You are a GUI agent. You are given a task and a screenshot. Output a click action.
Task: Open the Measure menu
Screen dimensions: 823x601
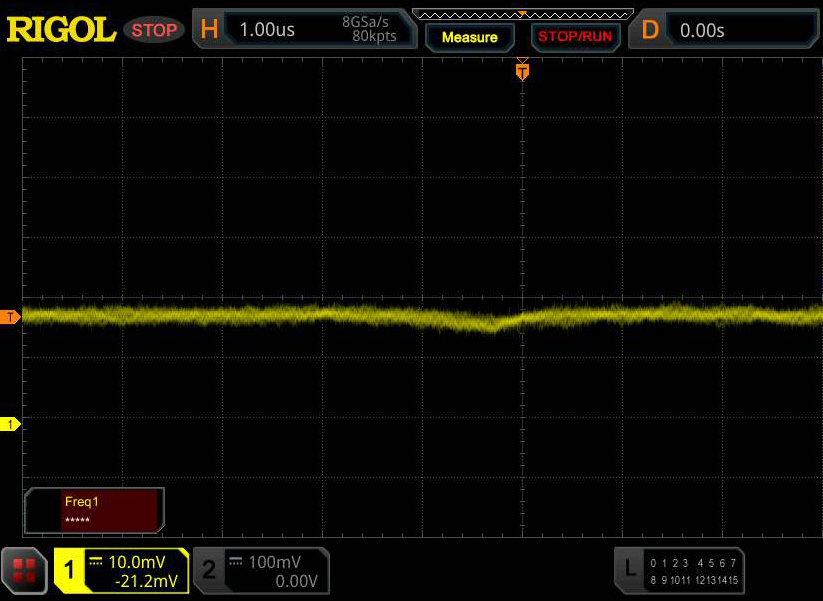point(469,37)
